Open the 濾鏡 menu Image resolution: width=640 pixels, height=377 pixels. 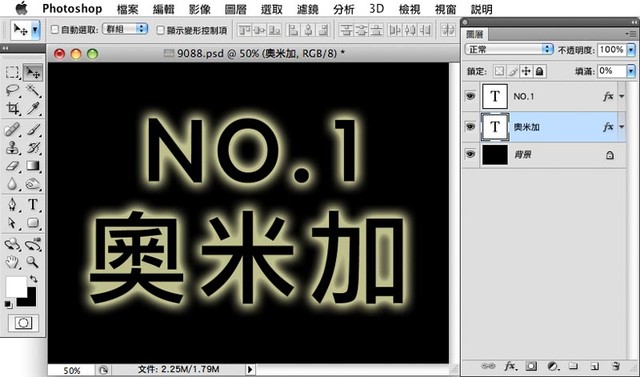pos(308,9)
